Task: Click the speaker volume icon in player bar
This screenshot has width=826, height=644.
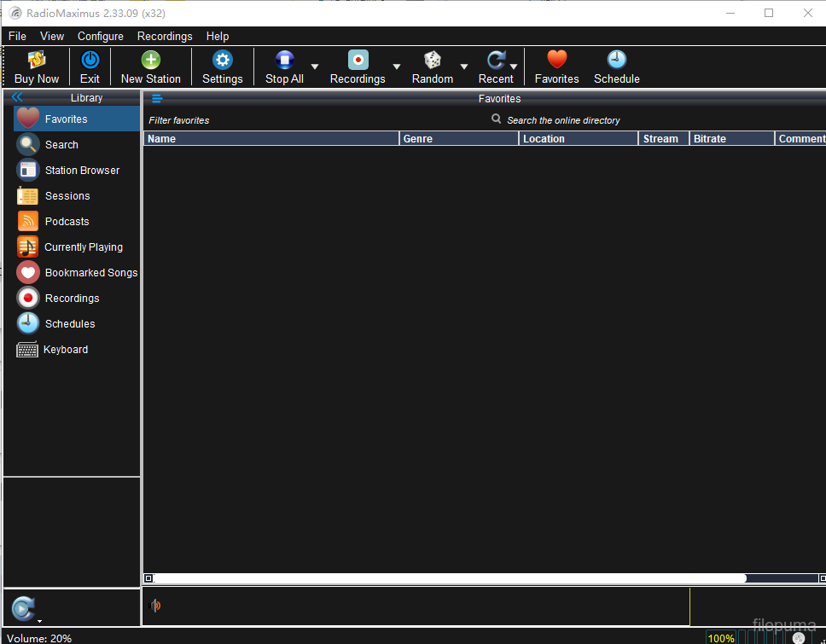Action: tap(155, 606)
